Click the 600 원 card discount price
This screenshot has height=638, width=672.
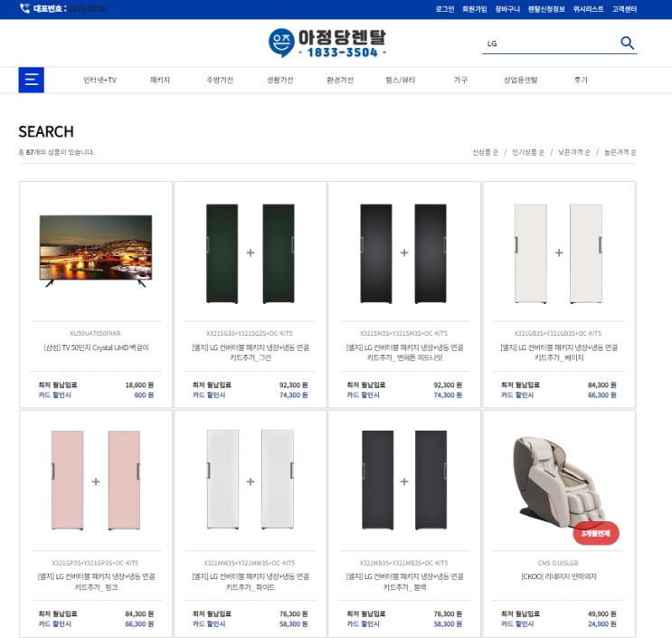(144, 395)
